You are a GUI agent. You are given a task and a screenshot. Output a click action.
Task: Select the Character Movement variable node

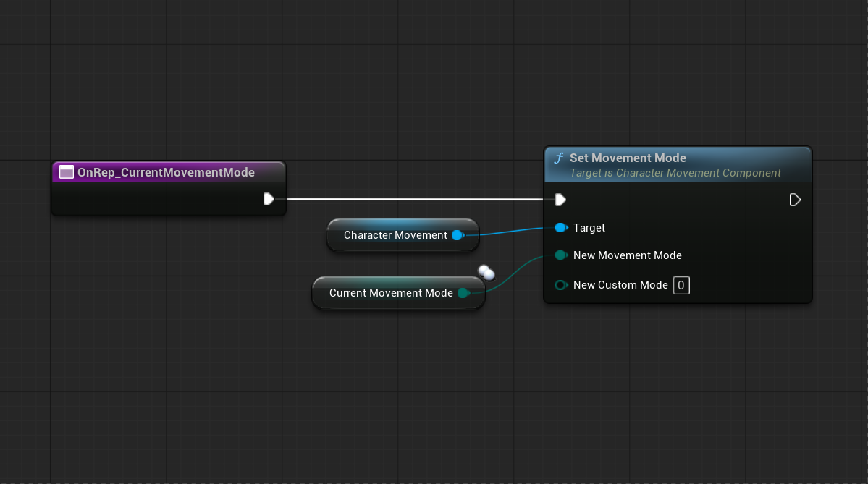[395, 235]
